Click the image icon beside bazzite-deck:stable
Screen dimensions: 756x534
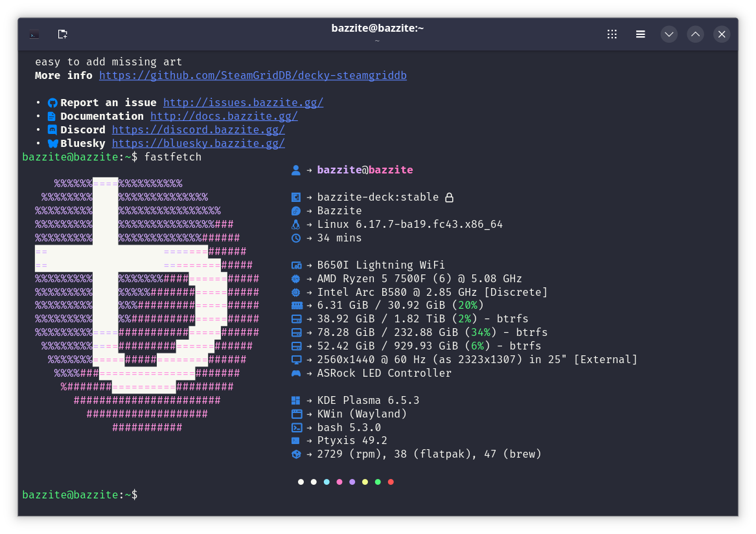click(x=296, y=197)
